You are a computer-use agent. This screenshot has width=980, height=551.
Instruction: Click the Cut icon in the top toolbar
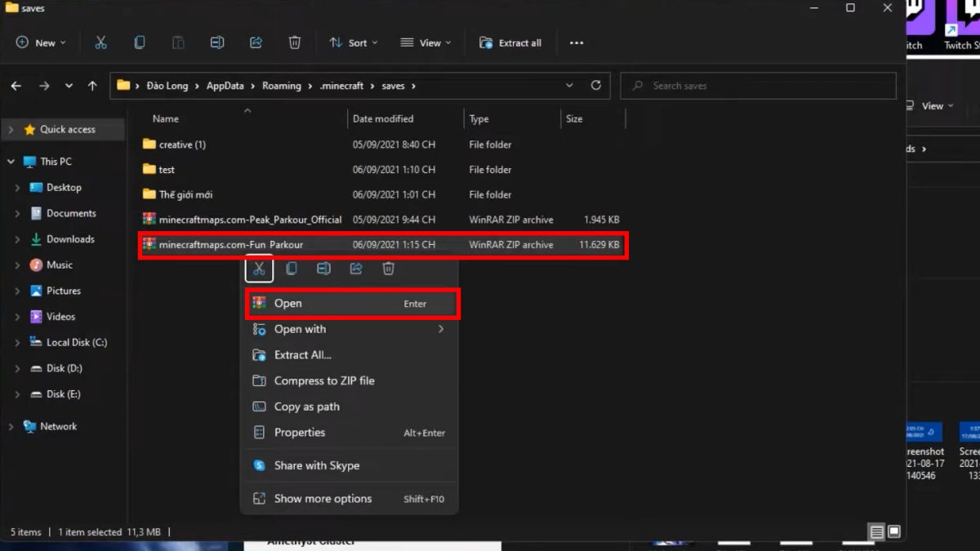pyautogui.click(x=100, y=42)
